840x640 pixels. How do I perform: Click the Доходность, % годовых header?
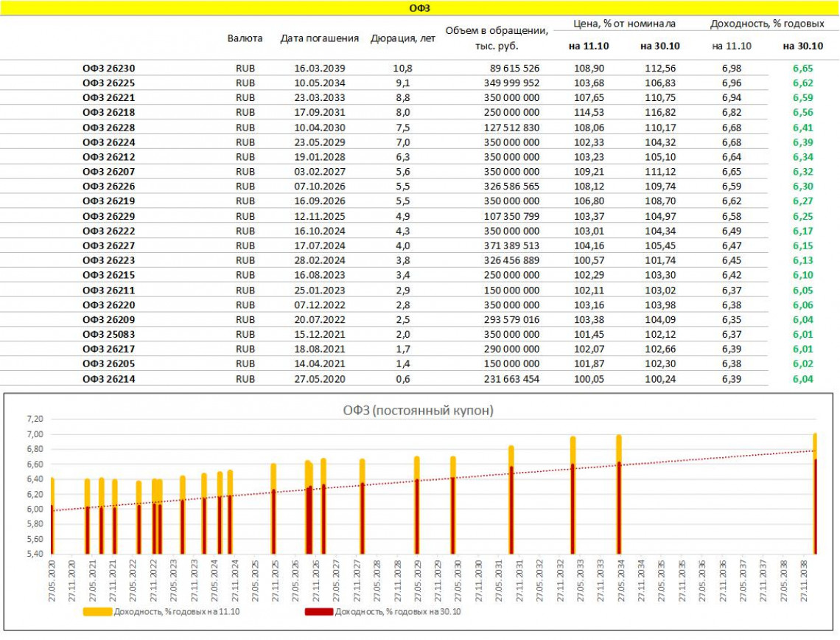[767, 24]
